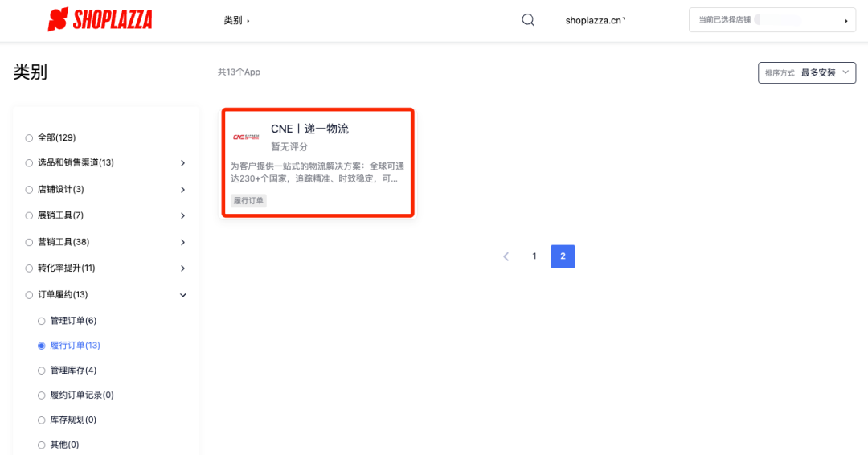Select the 店铺设计(3) radio button
Screen dimensions: 868x455
(29, 189)
